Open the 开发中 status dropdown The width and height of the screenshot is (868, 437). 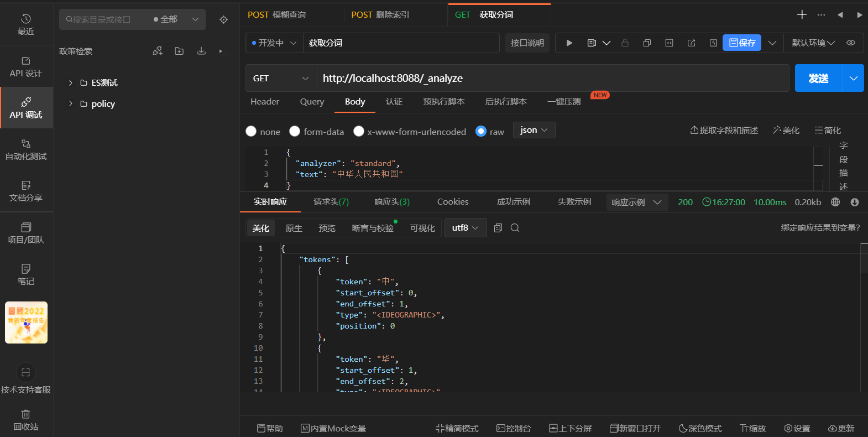click(274, 43)
